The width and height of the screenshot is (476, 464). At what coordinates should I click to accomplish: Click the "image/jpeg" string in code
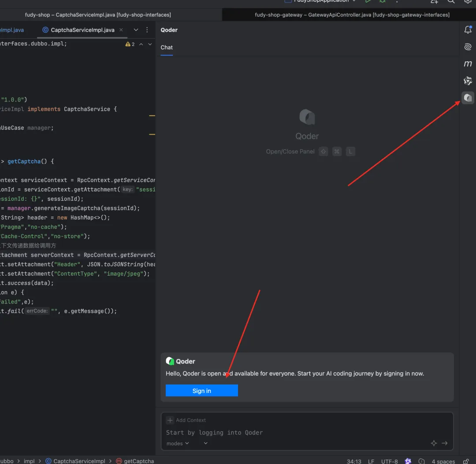[x=124, y=274]
